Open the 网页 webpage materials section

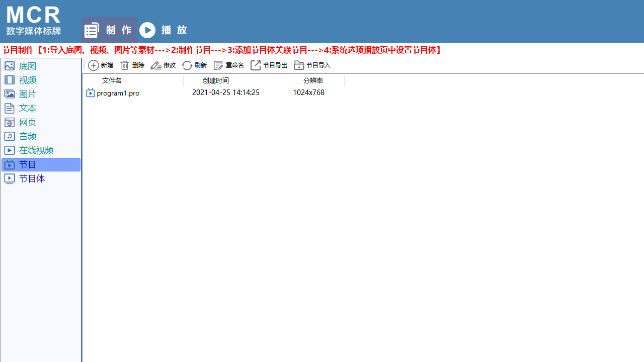28,122
